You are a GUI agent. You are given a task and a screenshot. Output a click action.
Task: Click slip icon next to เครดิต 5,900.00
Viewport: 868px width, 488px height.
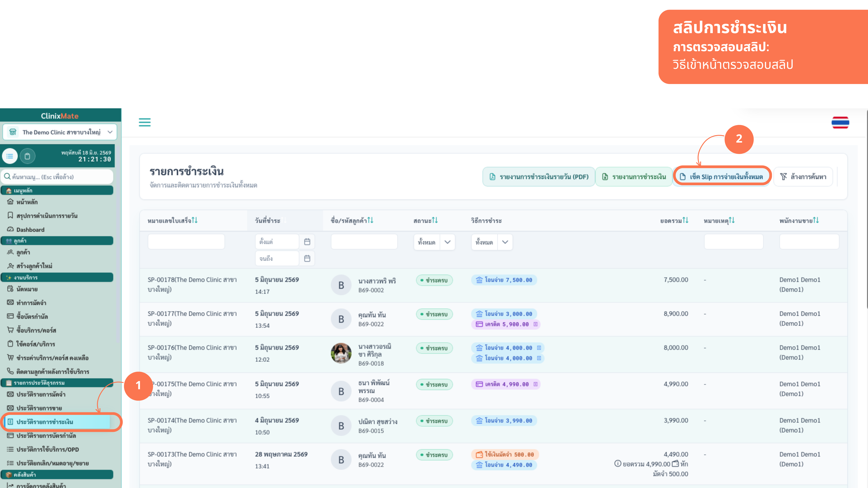coord(535,324)
